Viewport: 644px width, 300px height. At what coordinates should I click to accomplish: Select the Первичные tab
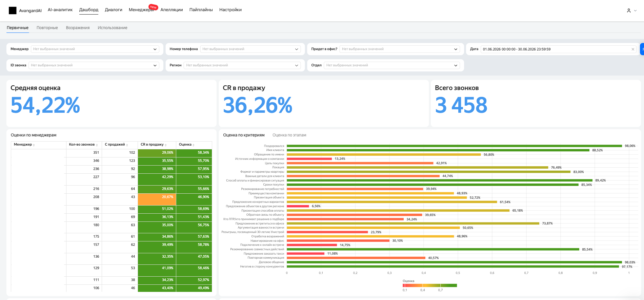(x=18, y=28)
